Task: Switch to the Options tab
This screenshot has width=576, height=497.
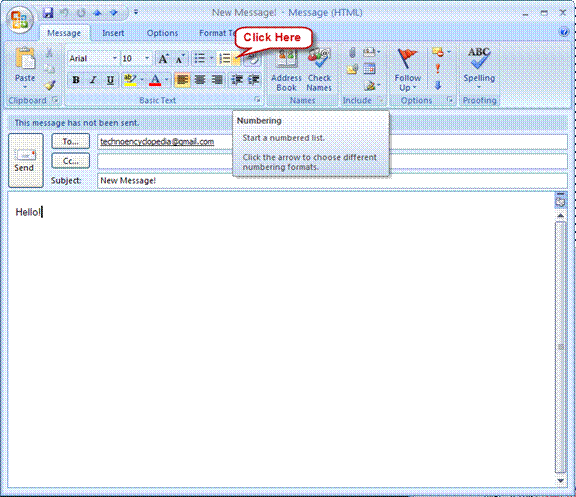Action: click(x=162, y=33)
